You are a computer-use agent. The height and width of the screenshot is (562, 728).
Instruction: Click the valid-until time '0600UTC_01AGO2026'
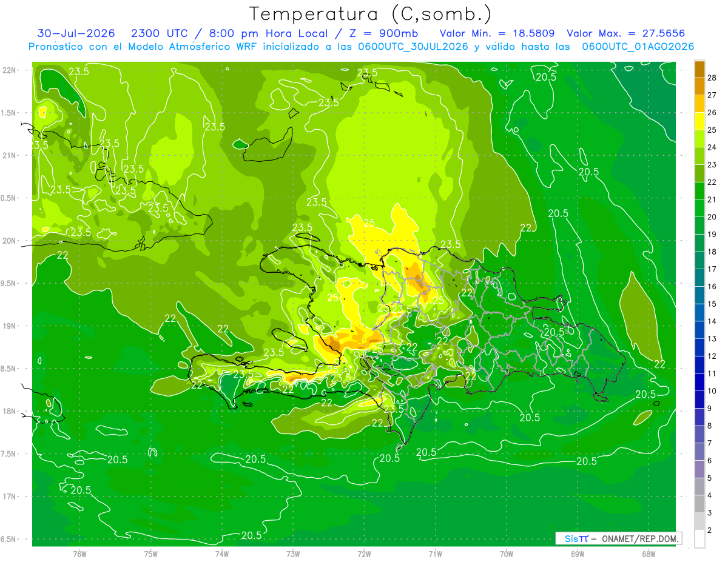click(x=638, y=47)
